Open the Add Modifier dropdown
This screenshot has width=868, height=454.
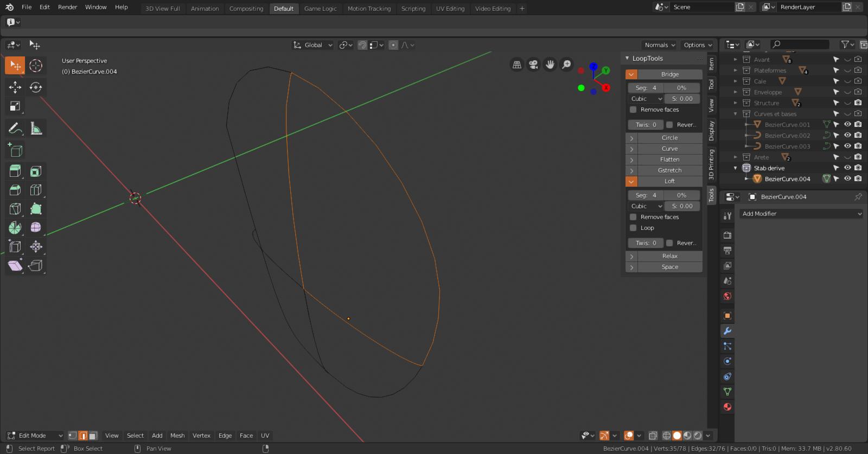pyautogui.click(x=801, y=214)
